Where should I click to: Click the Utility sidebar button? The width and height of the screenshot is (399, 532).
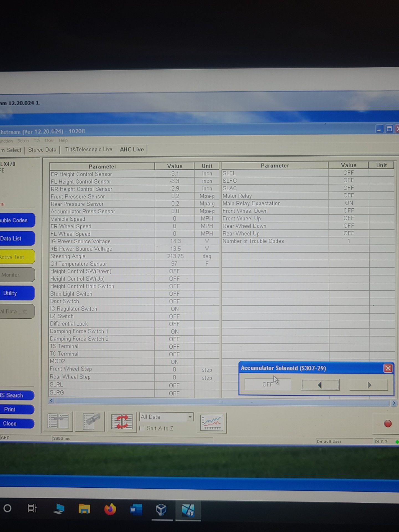tap(17, 293)
